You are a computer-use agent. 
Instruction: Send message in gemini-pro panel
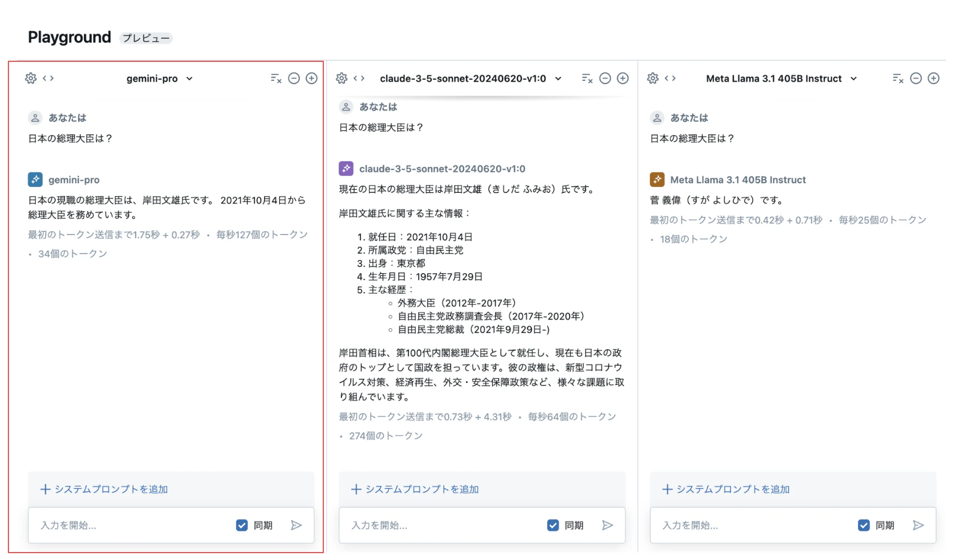(296, 525)
